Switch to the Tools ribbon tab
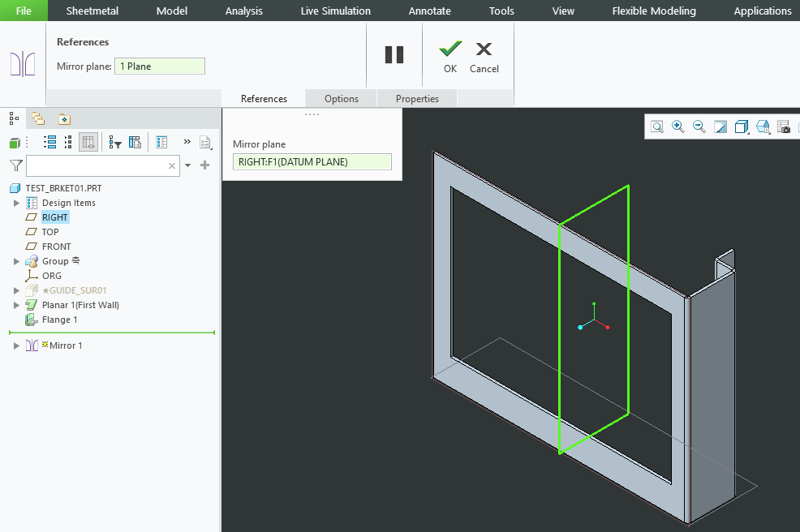Viewport: 800px width, 532px height. point(501,11)
